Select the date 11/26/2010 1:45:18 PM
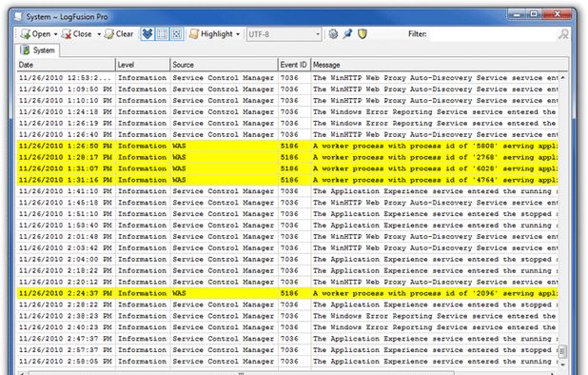The width and height of the screenshot is (588, 375). (66, 203)
